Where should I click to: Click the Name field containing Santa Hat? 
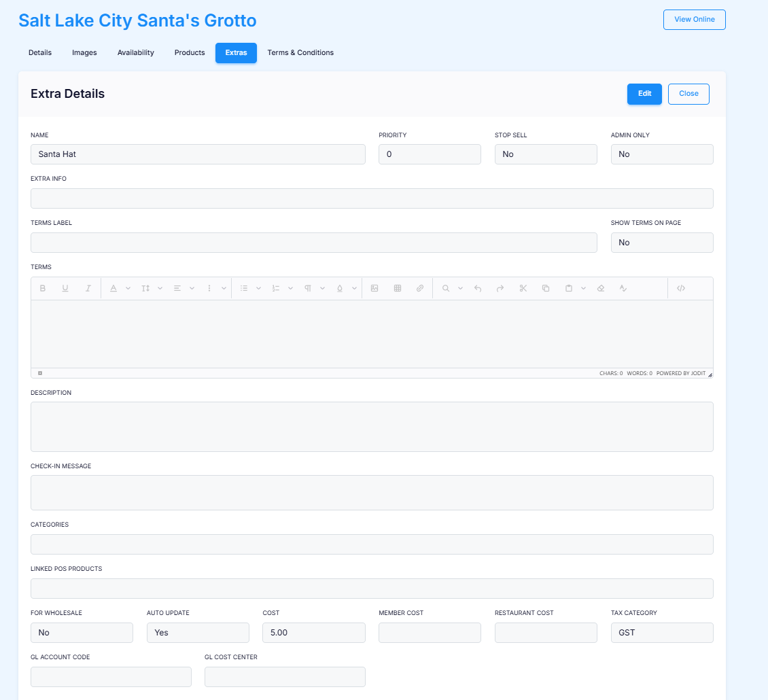[198, 154]
